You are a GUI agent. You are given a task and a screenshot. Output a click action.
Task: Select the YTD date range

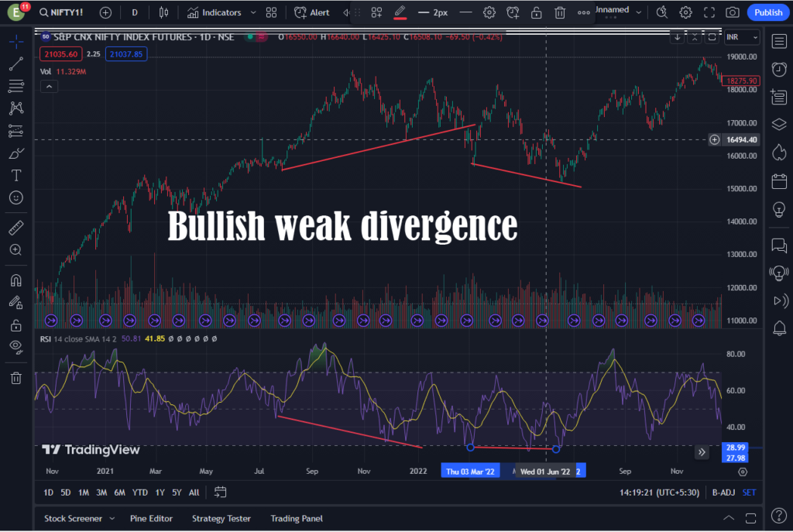point(140,493)
